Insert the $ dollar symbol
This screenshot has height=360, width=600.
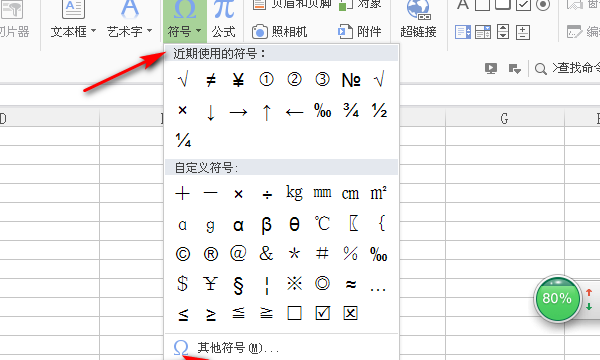tap(183, 283)
